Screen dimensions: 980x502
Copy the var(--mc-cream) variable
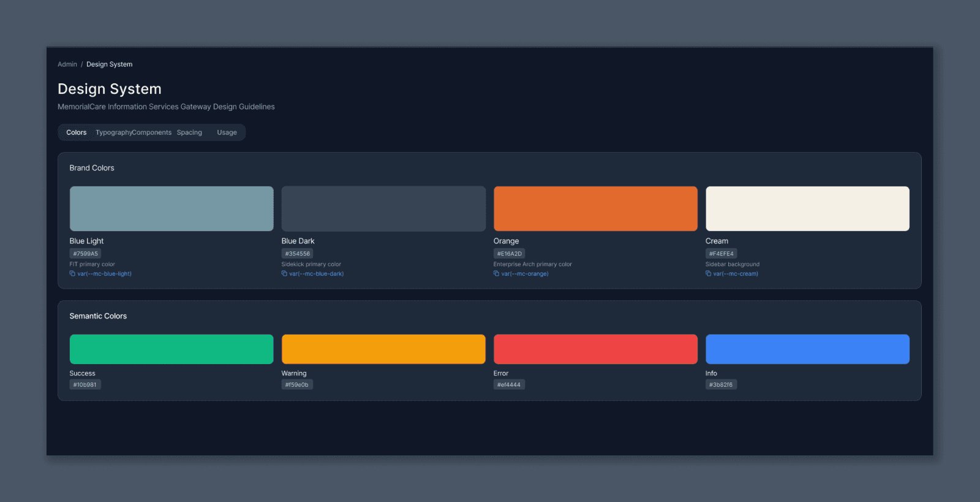click(x=736, y=274)
